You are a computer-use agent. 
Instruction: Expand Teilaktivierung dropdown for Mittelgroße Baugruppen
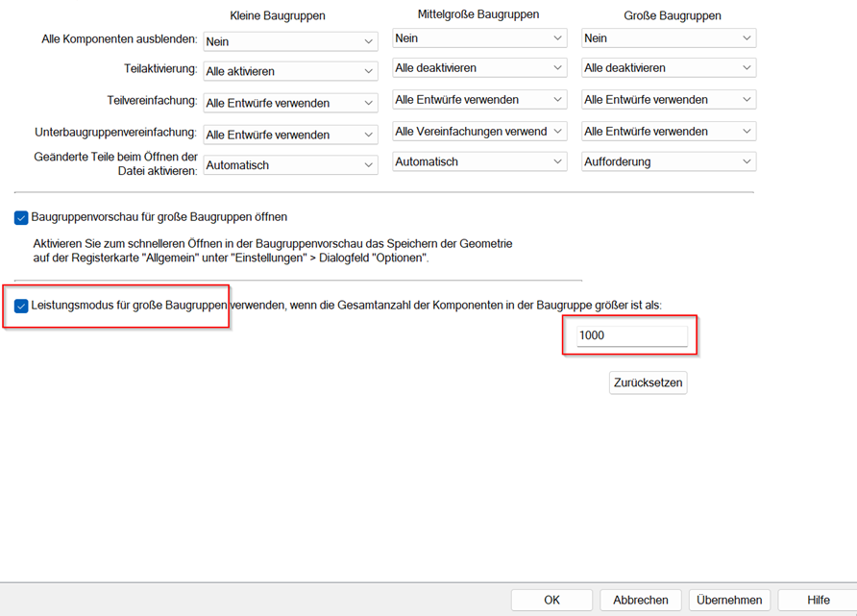tap(479, 68)
